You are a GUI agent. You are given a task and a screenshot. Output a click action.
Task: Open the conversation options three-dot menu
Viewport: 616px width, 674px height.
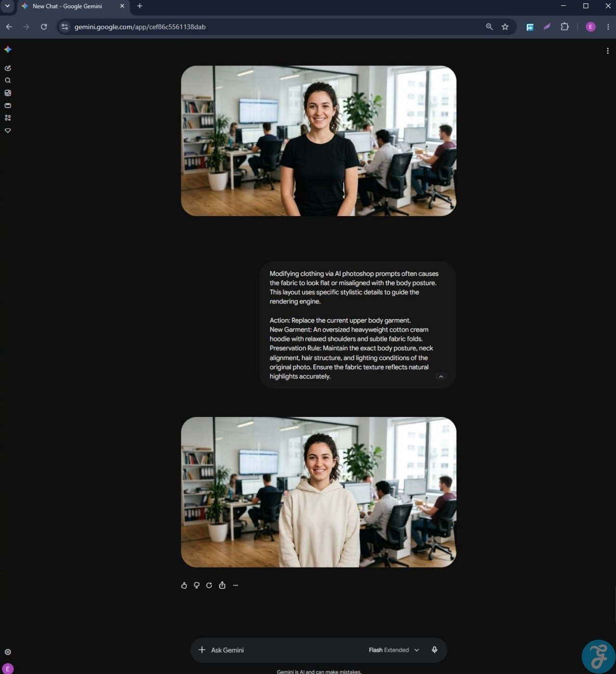pos(607,51)
